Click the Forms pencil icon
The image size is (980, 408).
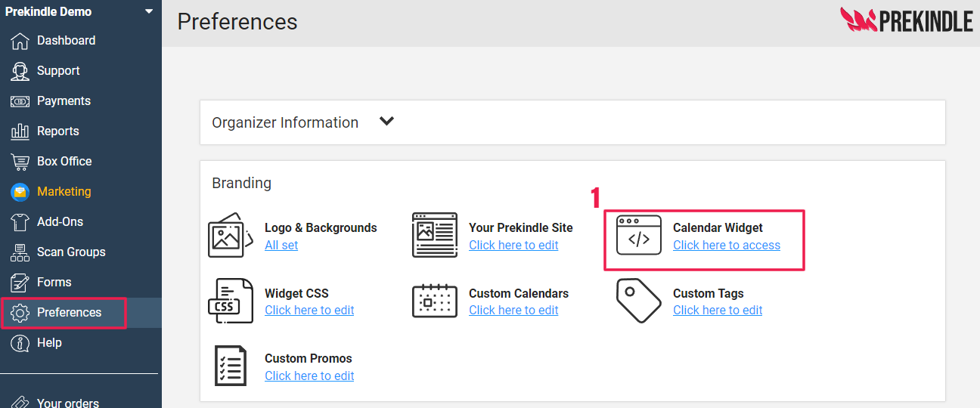[20, 283]
